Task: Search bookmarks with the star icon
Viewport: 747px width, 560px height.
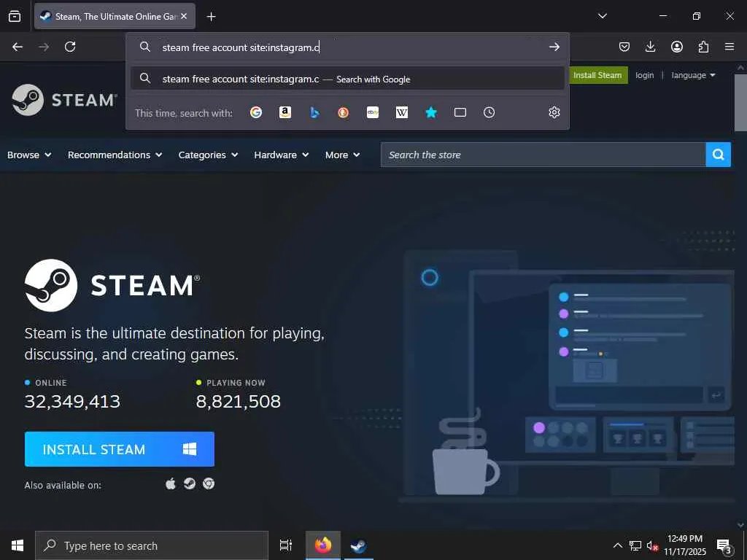Action: click(430, 112)
